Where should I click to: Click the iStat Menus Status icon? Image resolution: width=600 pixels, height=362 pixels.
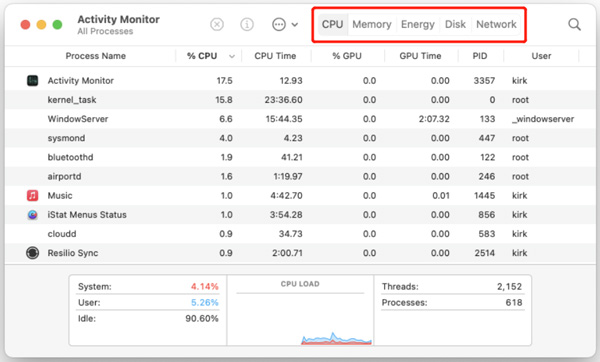[33, 215]
